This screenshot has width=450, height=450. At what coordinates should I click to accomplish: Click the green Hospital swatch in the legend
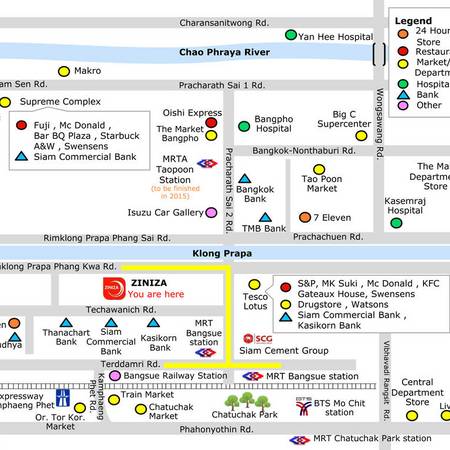403,84
